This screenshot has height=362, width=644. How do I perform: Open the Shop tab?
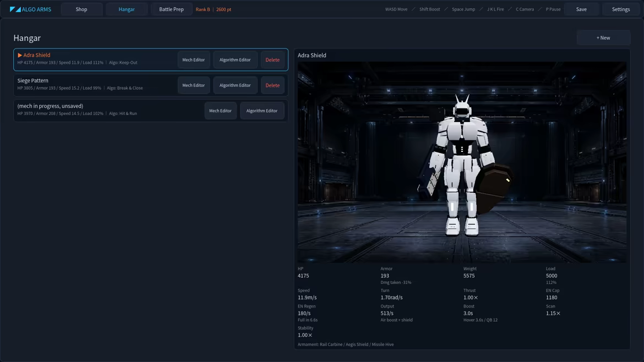(81, 9)
